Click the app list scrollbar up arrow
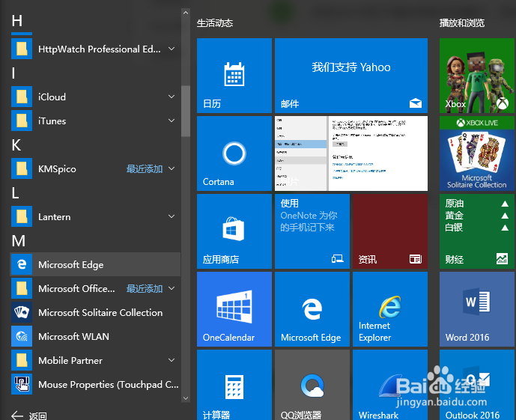Screen dimensions: 516x420 point(186,13)
